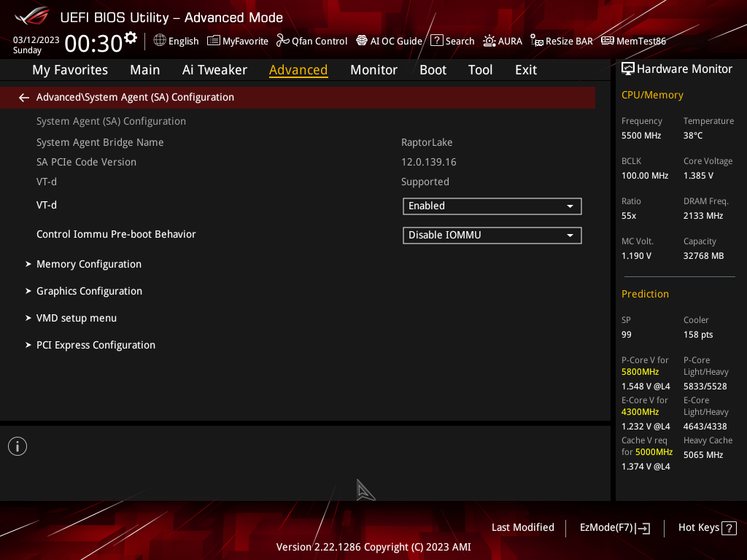Click the Search question mark icon
This screenshot has width=747, height=560.
(437, 41)
